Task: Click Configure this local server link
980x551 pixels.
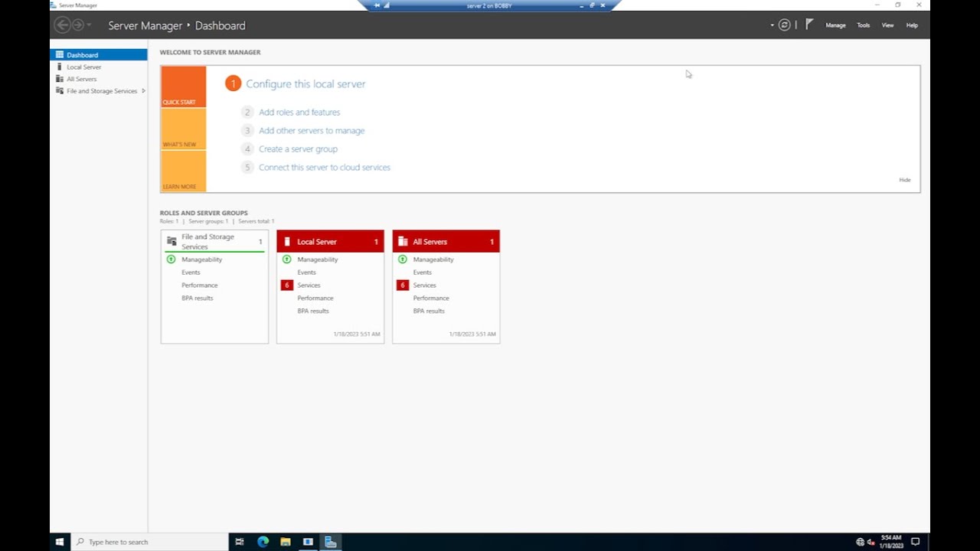Action: [305, 84]
